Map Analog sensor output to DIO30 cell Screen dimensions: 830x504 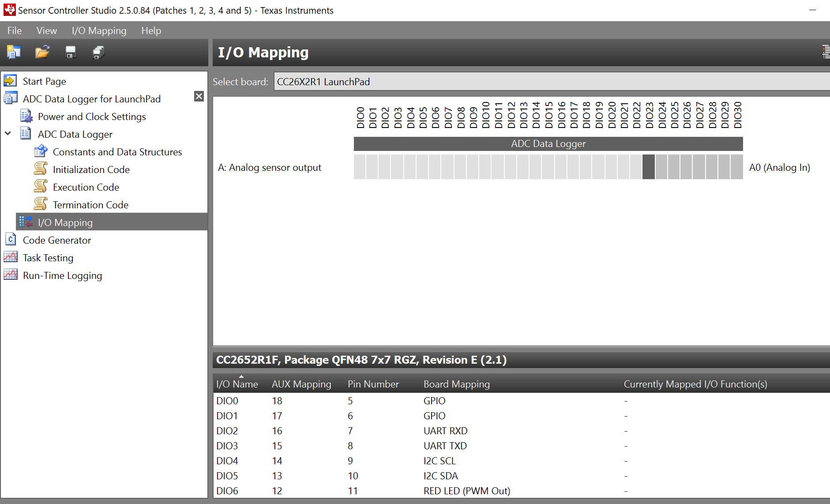[x=737, y=167]
